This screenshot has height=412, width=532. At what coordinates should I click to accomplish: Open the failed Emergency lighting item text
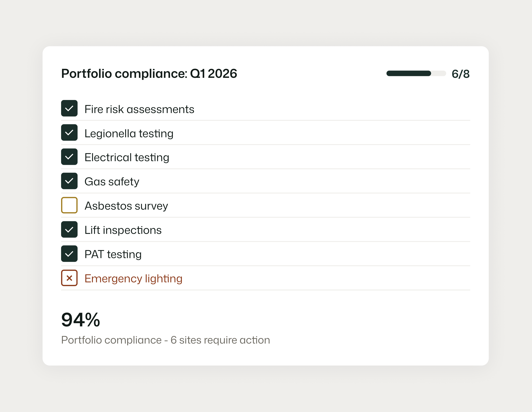[133, 279]
